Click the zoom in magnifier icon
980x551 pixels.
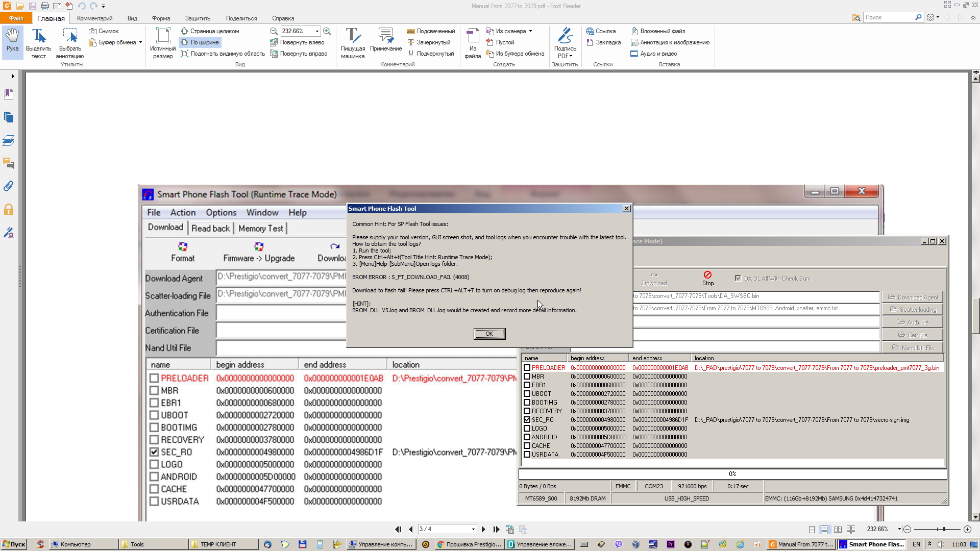pos(327,31)
